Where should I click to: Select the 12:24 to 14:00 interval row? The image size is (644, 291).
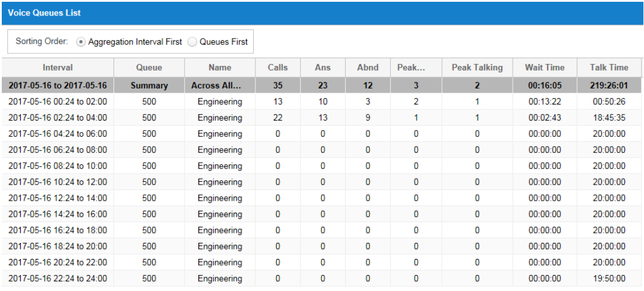322,198
